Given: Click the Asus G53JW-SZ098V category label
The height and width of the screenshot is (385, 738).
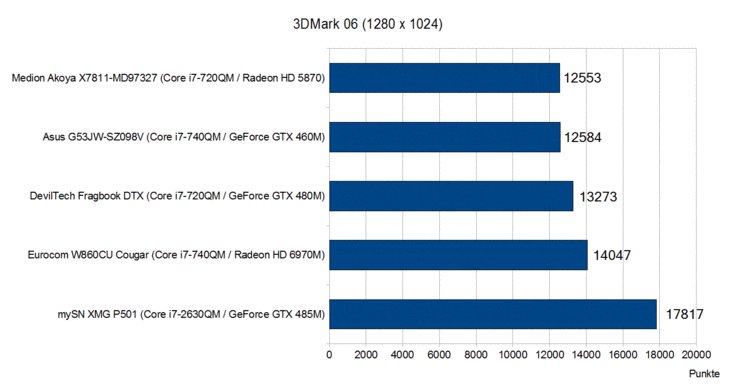Looking at the screenshot, I should [x=184, y=137].
